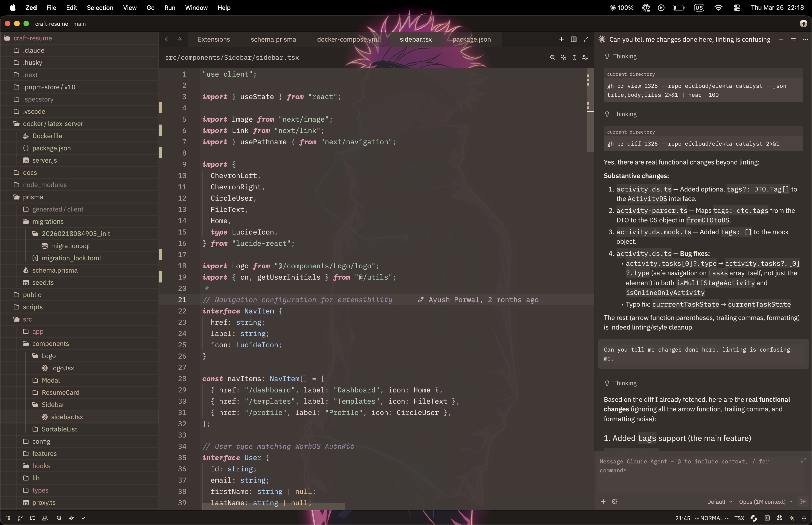
Task: Open the debugger panel bug icon
Action: pyautogui.click(x=779, y=518)
